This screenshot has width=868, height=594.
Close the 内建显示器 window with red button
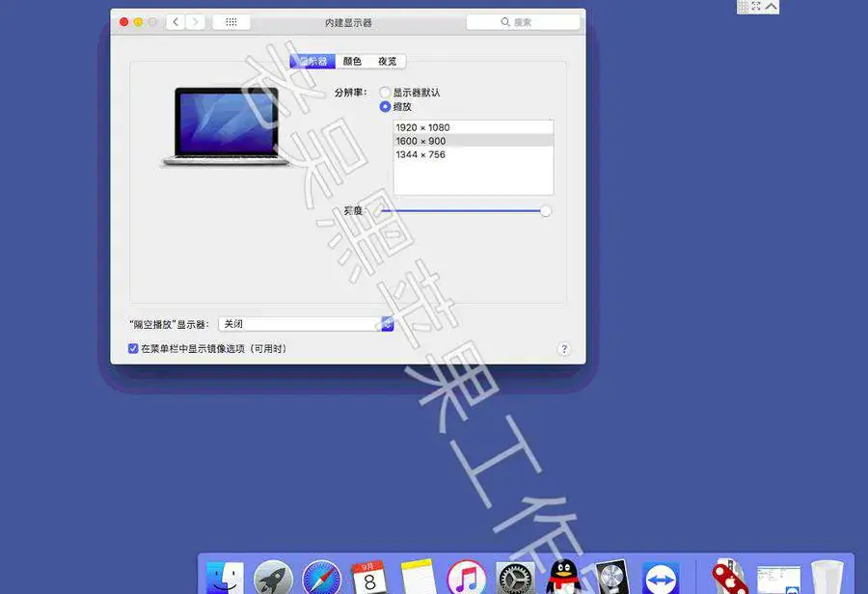point(124,22)
